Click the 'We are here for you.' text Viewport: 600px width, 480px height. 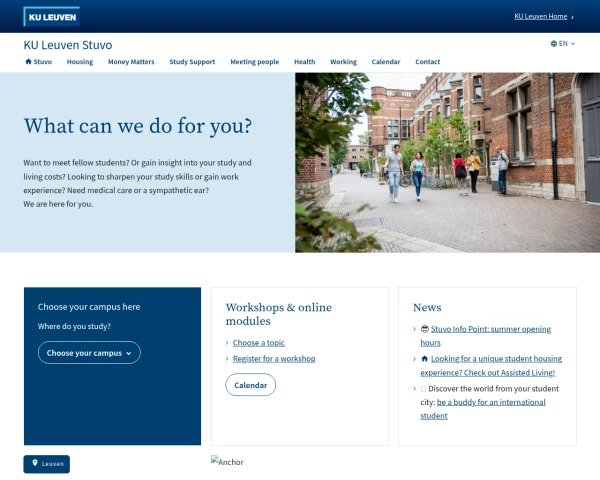58,204
